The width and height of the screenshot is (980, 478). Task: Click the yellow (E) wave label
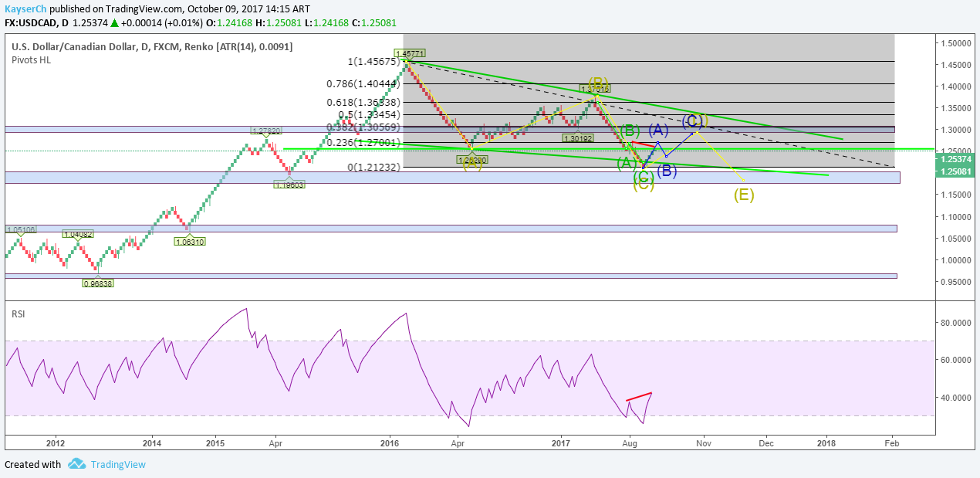pos(744,194)
